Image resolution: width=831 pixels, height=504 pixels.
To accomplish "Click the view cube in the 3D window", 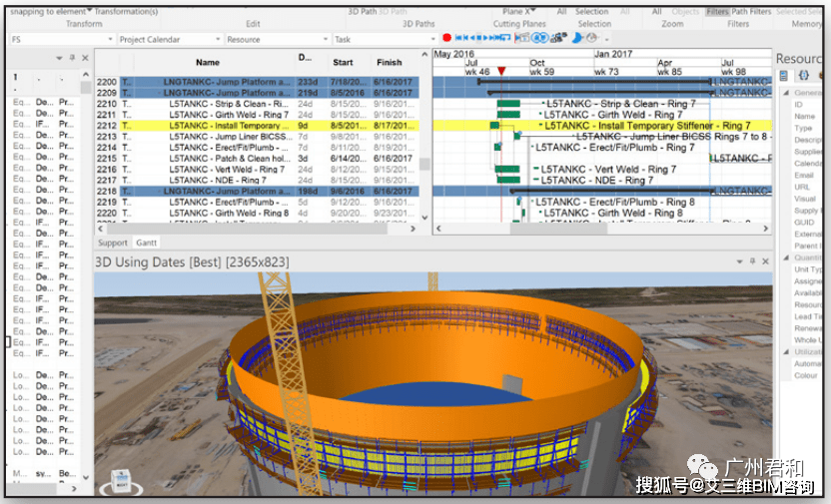I will [x=122, y=480].
